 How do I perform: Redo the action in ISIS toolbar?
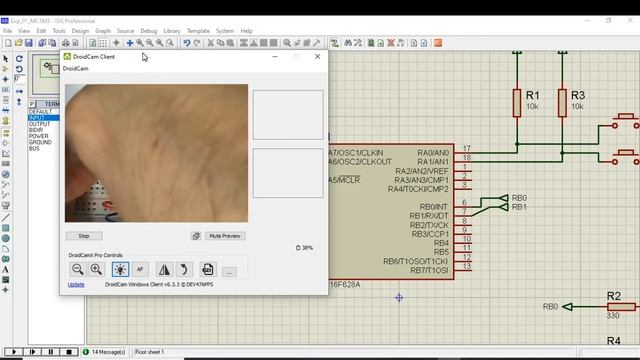197,43
